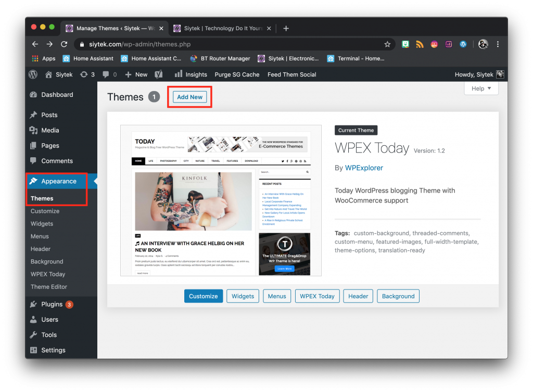
Task: Click Purge SG Cache
Action: pyautogui.click(x=237, y=74)
